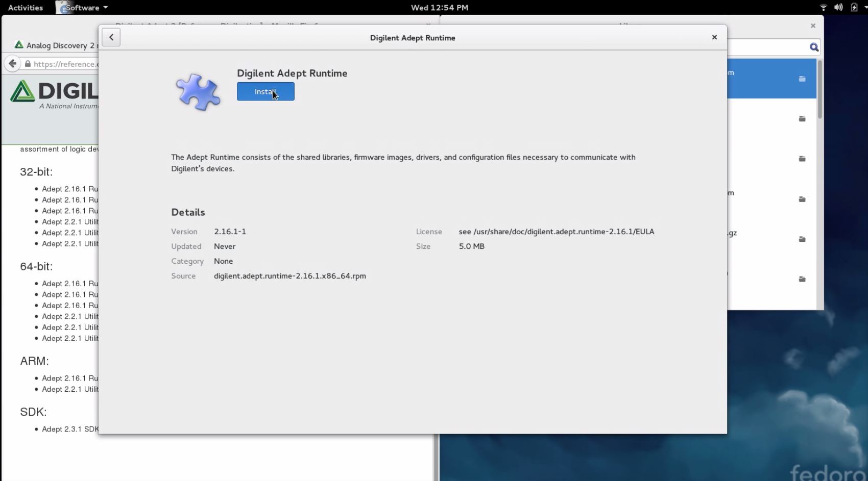Click the SDK: heading on web page
Screen dimensions: 868x481
[33, 412]
